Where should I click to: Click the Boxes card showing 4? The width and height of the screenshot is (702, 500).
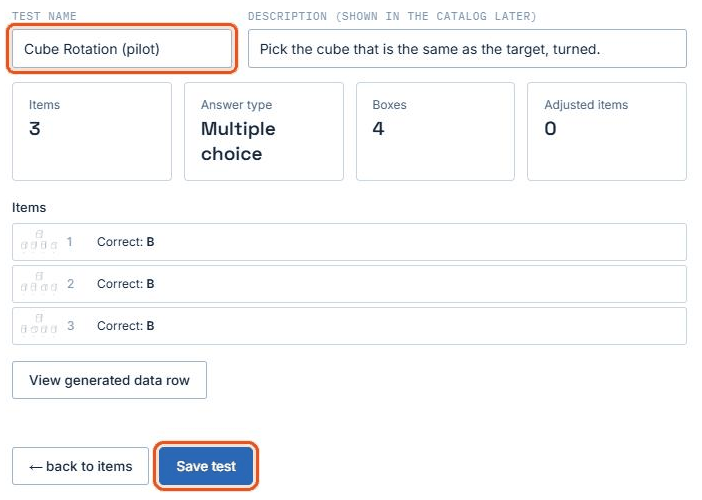point(435,131)
